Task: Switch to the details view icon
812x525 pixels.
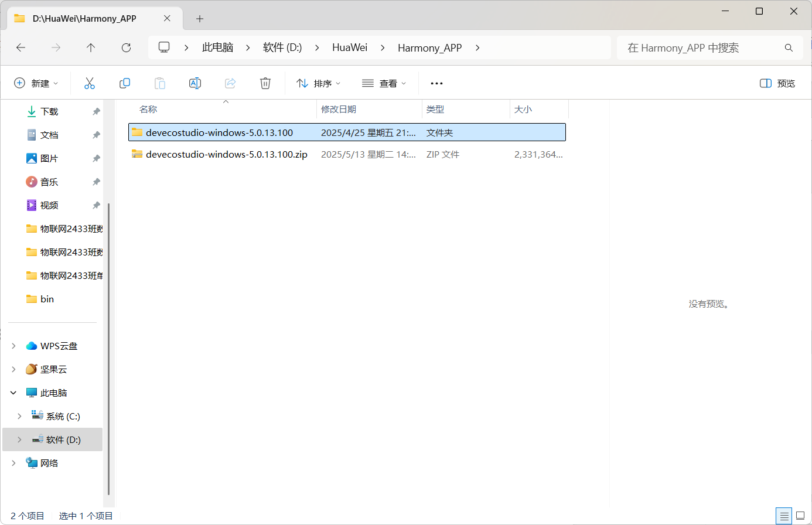Action: pos(784,516)
